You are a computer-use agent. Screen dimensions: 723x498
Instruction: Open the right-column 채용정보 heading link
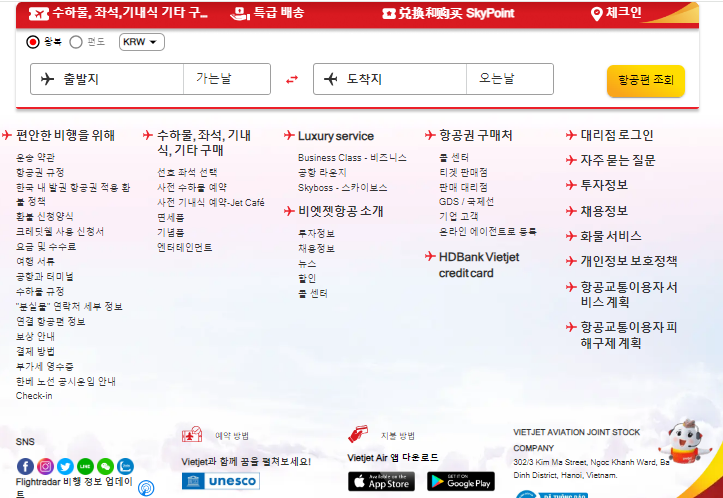click(604, 211)
